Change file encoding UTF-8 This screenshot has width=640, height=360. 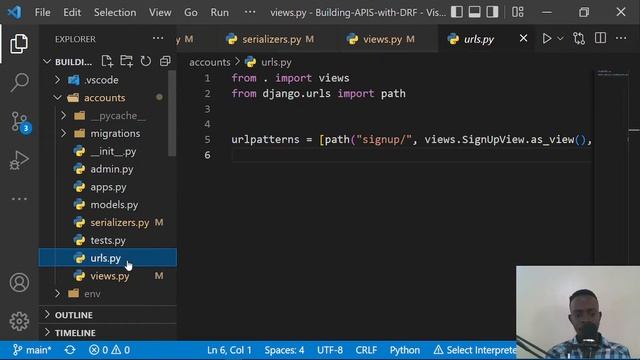coord(330,350)
